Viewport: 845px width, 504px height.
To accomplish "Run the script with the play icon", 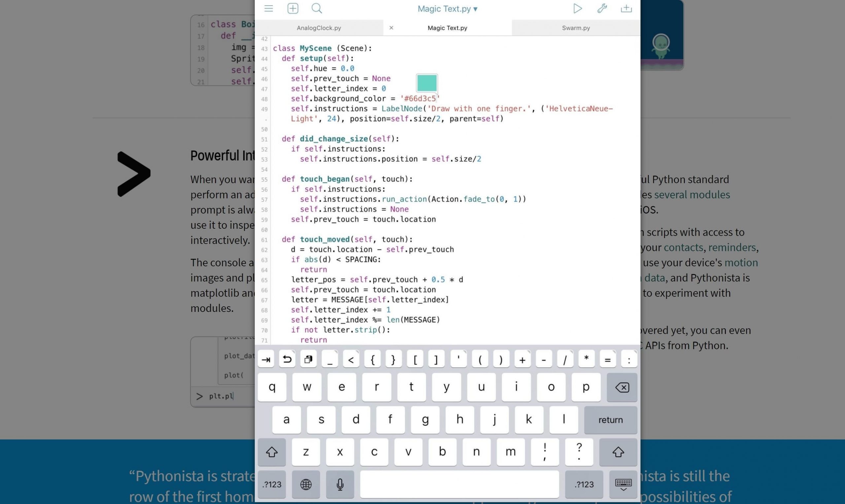I will pyautogui.click(x=577, y=9).
